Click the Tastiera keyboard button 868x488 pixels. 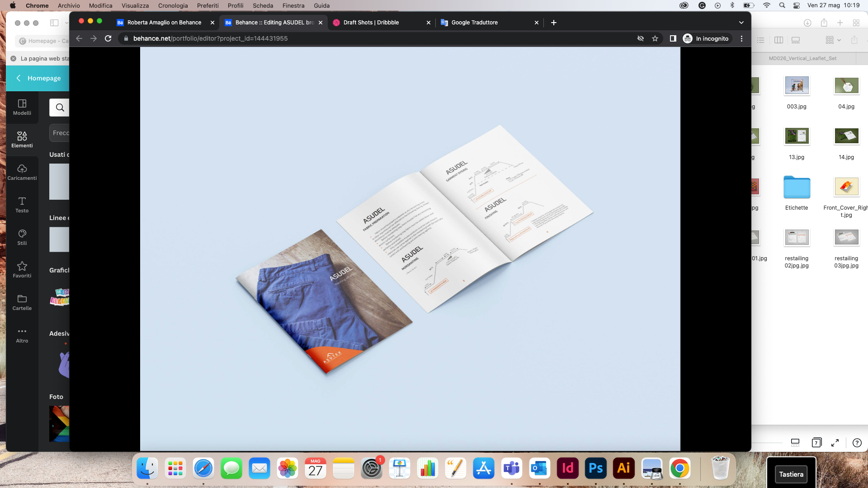(x=791, y=474)
